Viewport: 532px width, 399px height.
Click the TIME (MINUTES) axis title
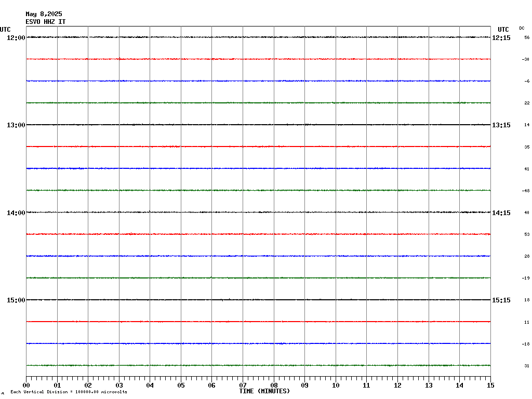pyautogui.click(x=264, y=391)
